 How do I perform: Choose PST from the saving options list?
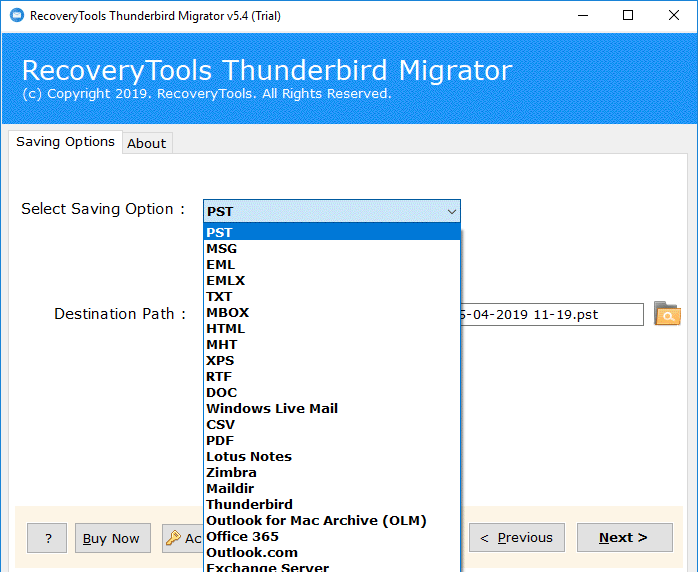pyautogui.click(x=332, y=232)
